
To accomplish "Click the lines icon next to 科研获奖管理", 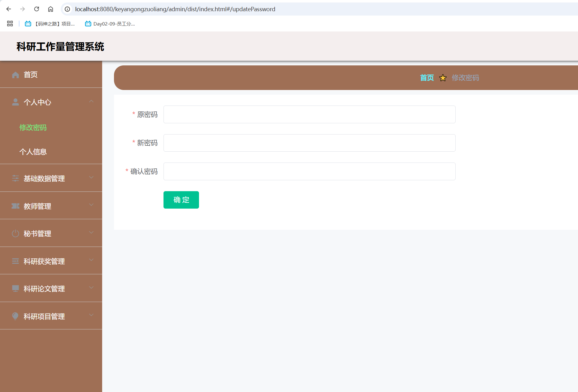I will click(16, 261).
